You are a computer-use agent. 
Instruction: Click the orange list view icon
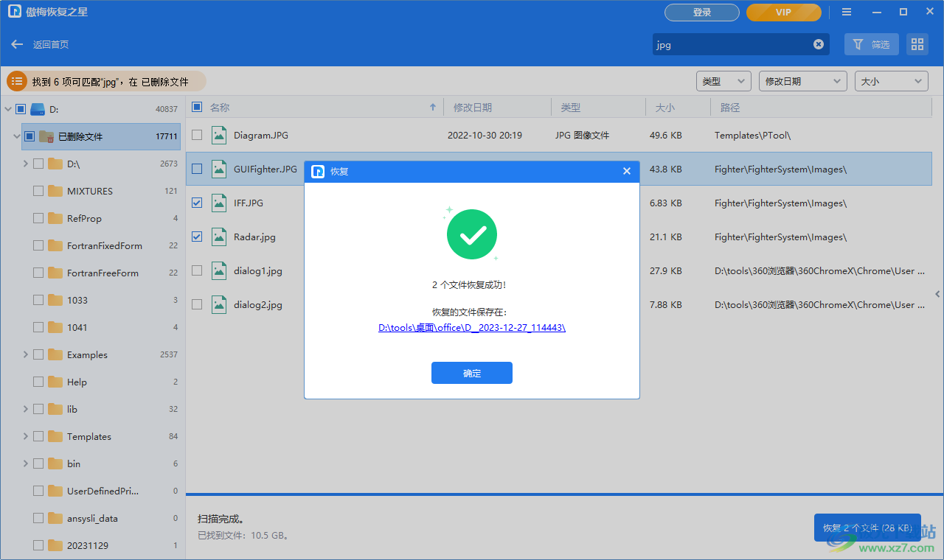click(17, 82)
